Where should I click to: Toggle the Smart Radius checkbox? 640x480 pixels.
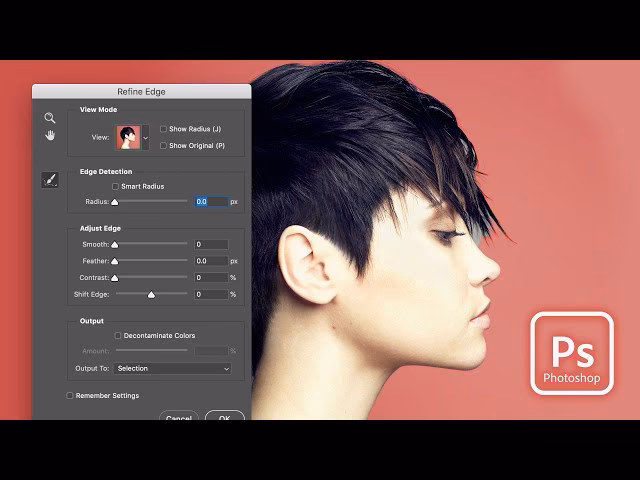click(115, 187)
